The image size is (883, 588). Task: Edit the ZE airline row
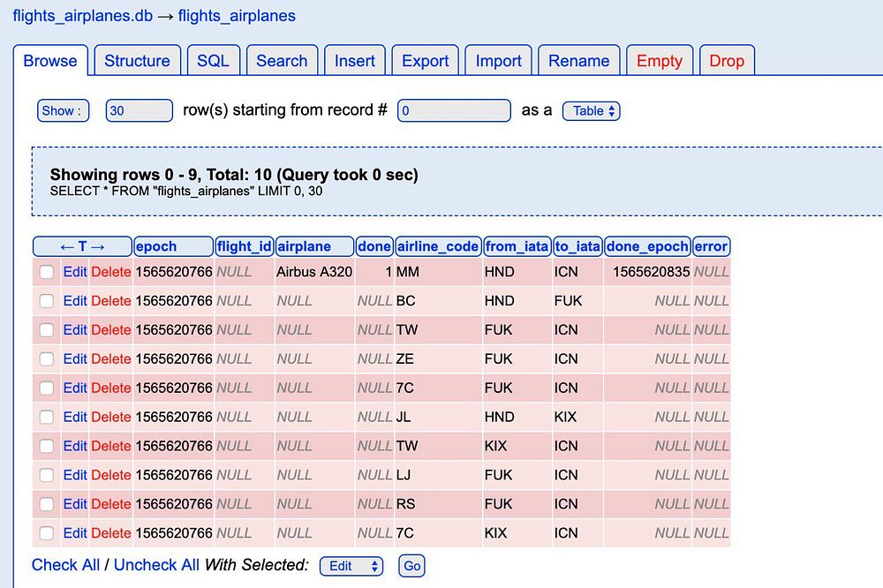(75, 359)
